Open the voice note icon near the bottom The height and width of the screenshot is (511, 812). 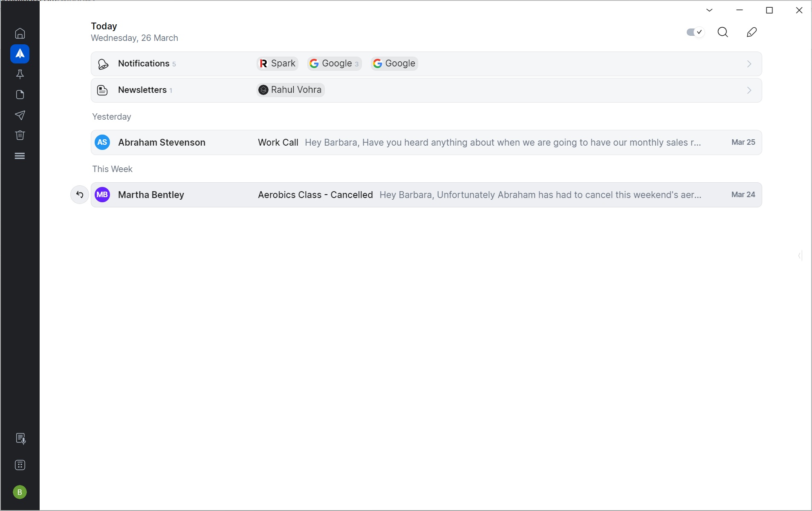[20, 438]
